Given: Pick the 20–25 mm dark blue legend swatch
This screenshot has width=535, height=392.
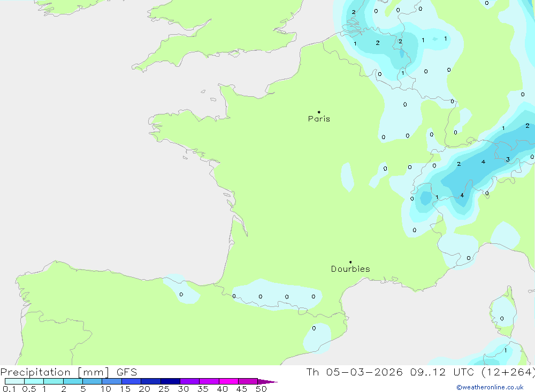Looking at the screenshot, I should (151, 381).
